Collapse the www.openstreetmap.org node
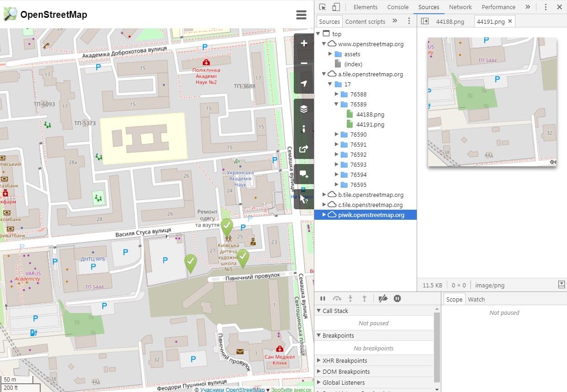Screen dimensions: 567x392 (x=324, y=44)
